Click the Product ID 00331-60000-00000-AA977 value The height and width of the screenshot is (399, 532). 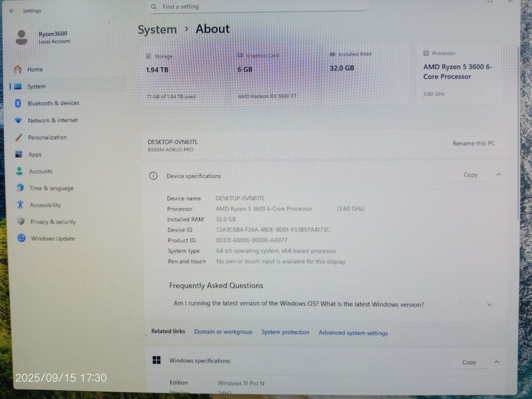point(251,240)
